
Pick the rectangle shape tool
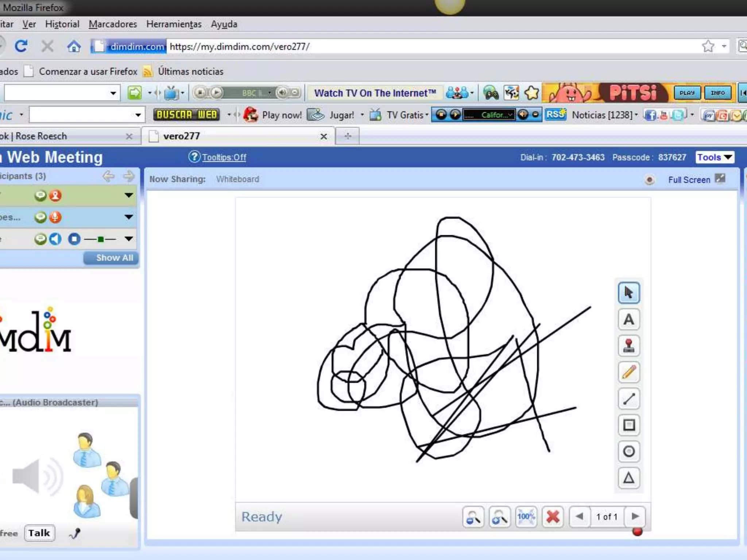click(628, 425)
